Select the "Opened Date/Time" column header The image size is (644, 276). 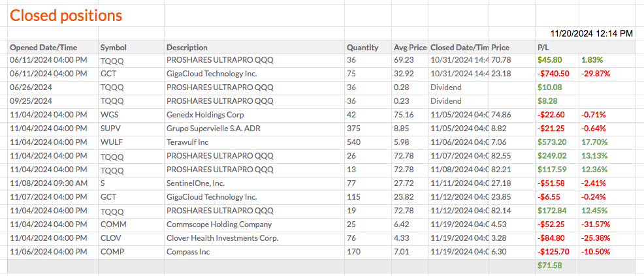click(x=44, y=47)
